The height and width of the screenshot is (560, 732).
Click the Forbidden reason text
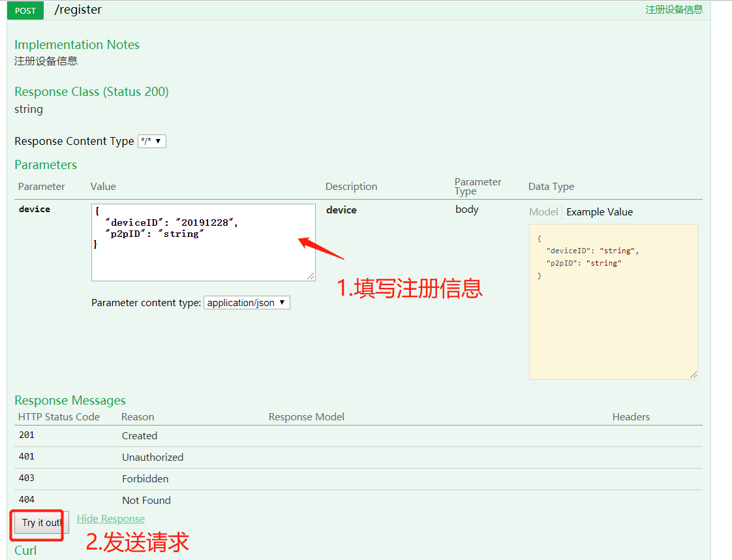145,478
